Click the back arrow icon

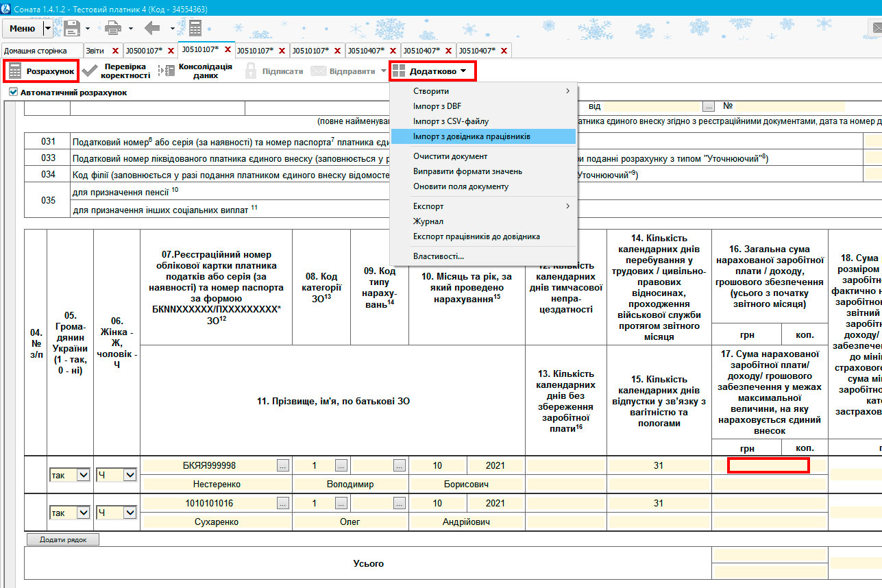click(x=151, y=28)
